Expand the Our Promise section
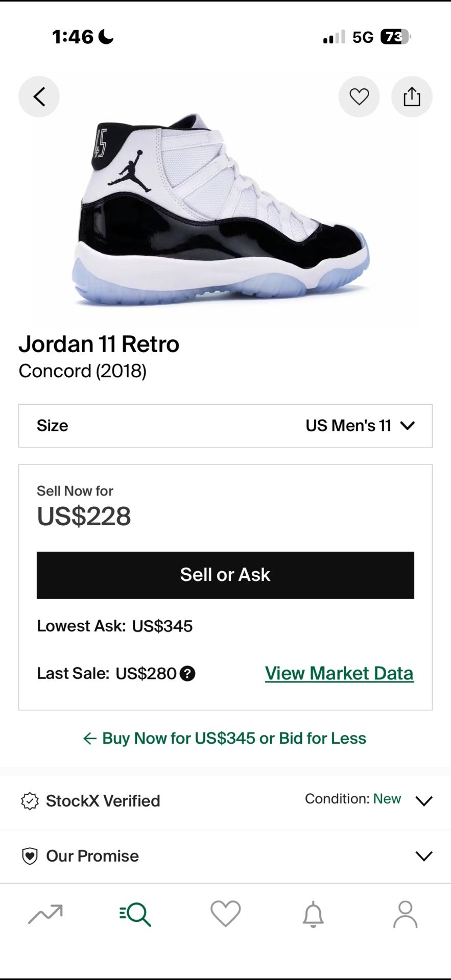 click(424, 856)
